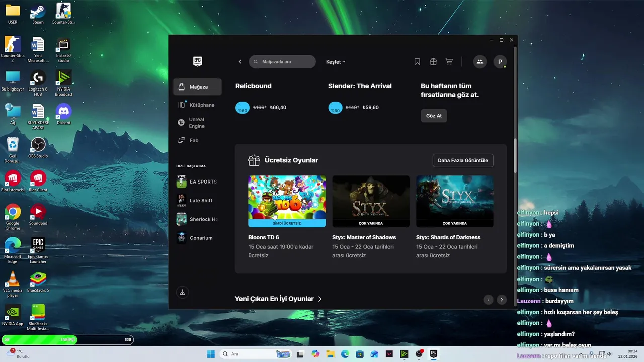644x362 pixels.
Task: Click Styx Shards of Darkness cover
Action: [455, 197]
